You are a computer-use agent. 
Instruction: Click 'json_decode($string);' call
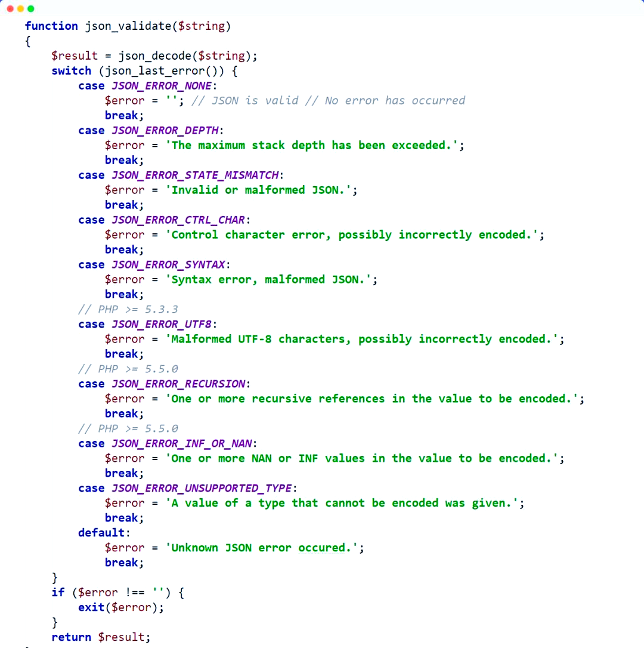188,56
